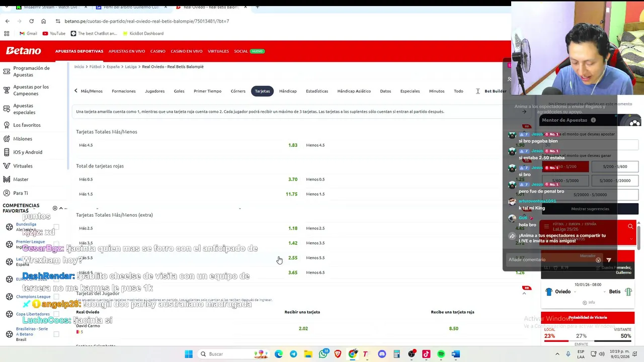Image resolution: width=644 pixels, height=362 pixels.
Task: Switch to Estadísticas tab
Action: [317, 91]
